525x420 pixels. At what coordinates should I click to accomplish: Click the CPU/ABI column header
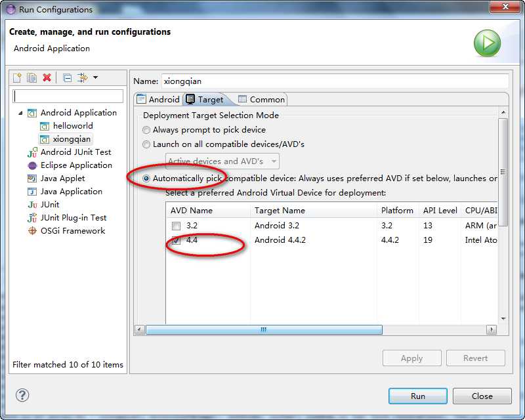tap(480, 211)
